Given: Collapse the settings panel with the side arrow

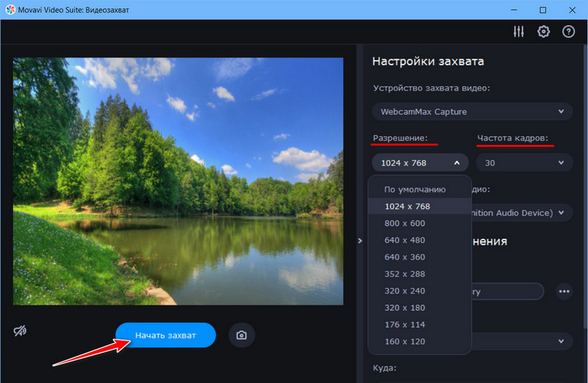Looking at the screenshot, I should (x=360, y=241).
